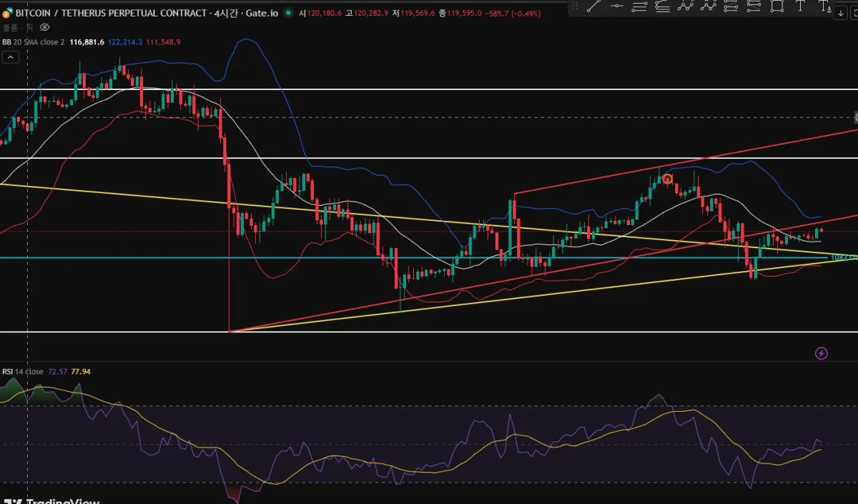Select the trend line drawing tool
Viewport: 858px width, 504px height.
(593, 6)
